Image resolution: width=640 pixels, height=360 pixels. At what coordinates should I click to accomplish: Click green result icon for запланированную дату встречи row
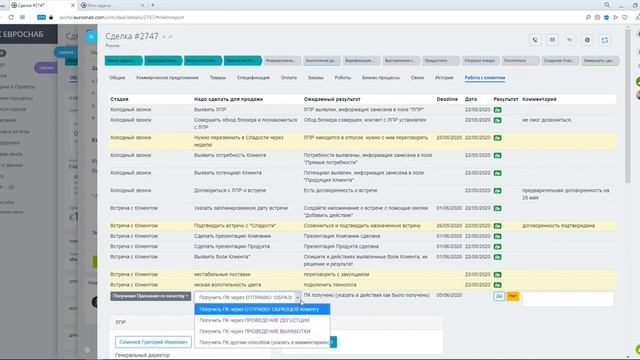point(498,208)
